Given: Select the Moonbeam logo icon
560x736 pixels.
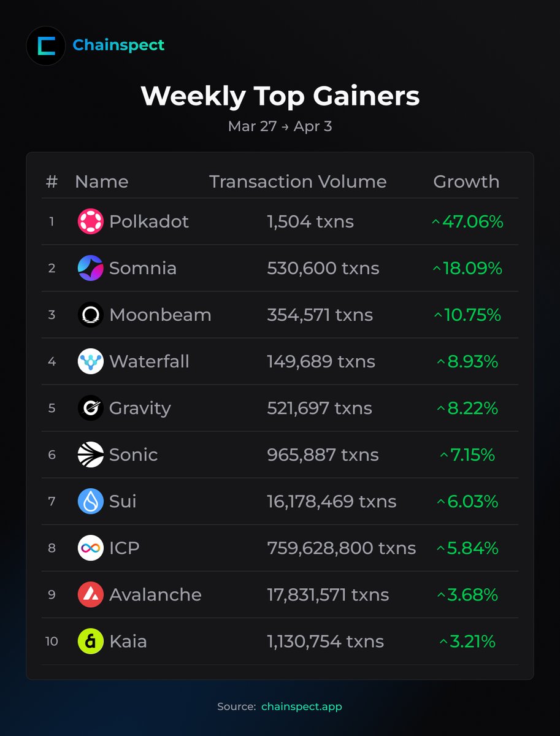Looking at the screenshot, I should point(91,315).
